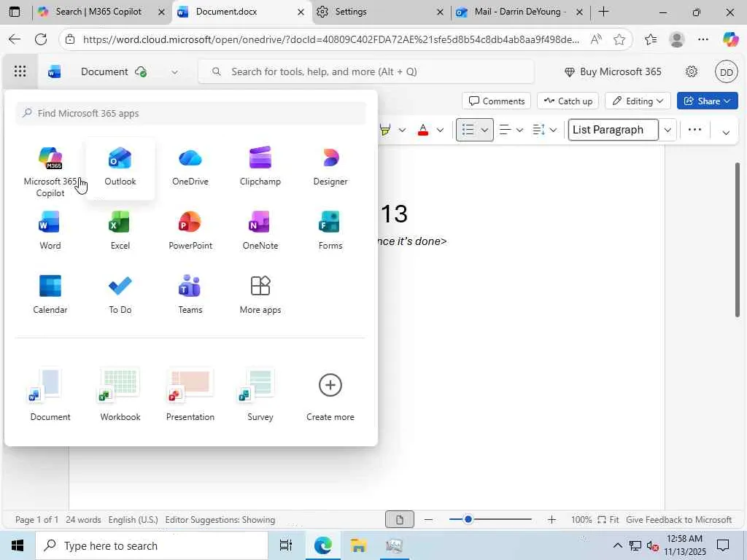The width and height of the screenshot is (747, 560).
Task: Click the Catch up button
Action: pyautogui.click(x=568, y=101)
